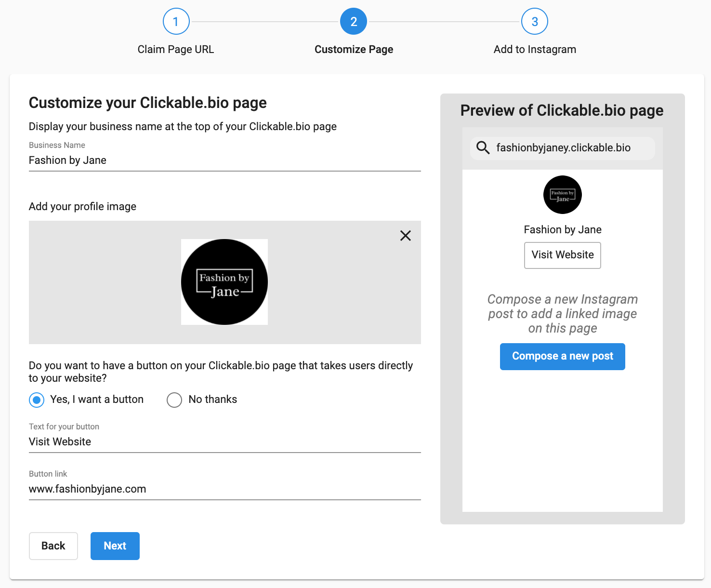711x588 pixels.
Task: Go back using the Back button
Action: [53, 546]
